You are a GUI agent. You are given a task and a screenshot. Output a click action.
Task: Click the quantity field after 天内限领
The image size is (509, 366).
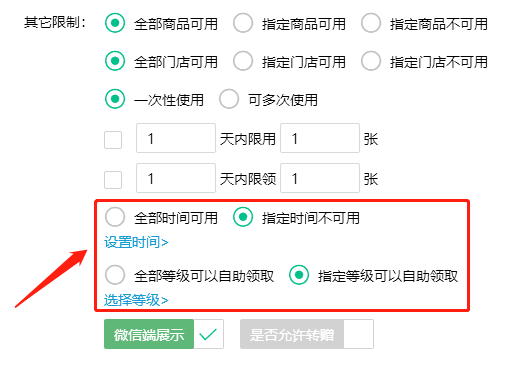(320, 178)
